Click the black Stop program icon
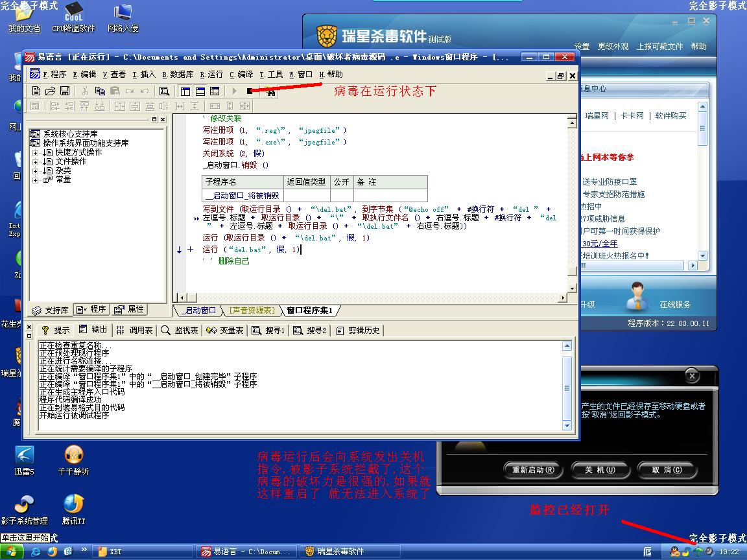This screenshot has width=747, height=560. [249, 91]
